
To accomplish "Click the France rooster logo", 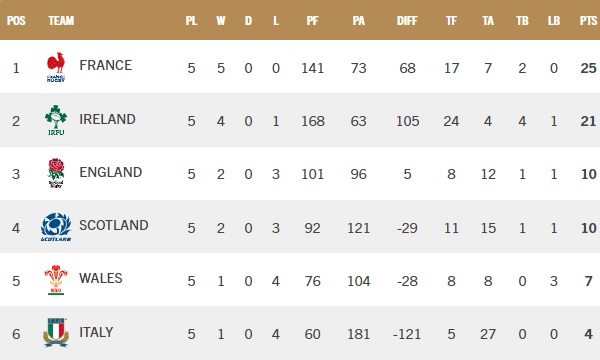I will point(56,67).
